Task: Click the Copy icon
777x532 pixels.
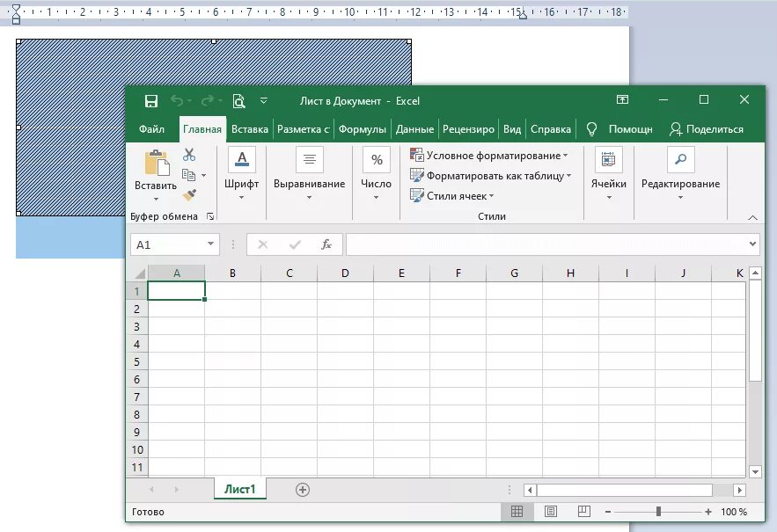Action: click(188, 175)
